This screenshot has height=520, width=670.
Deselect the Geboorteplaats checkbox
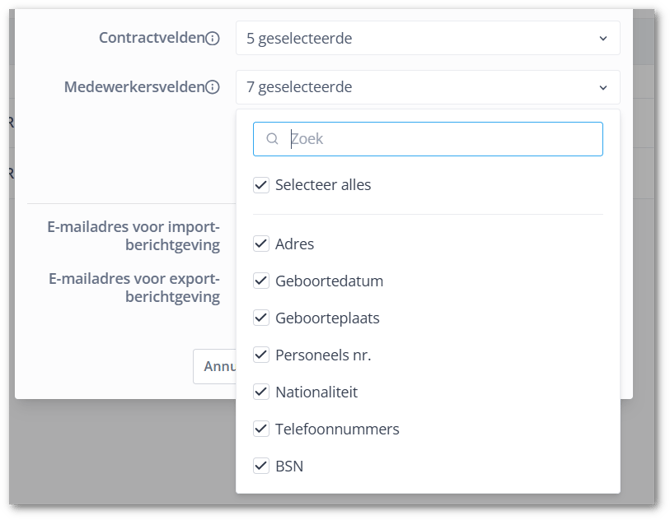point(261,318)
